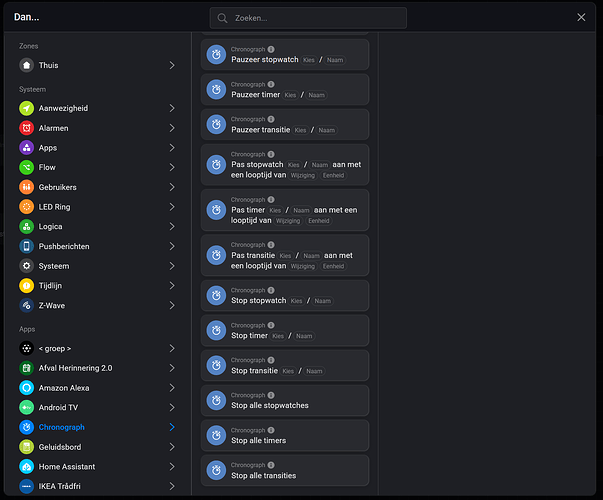Image resolution: width=603 pixels, height=500 pixels.
Task: Open Pushberichten category row
Action: pos(98,246)
